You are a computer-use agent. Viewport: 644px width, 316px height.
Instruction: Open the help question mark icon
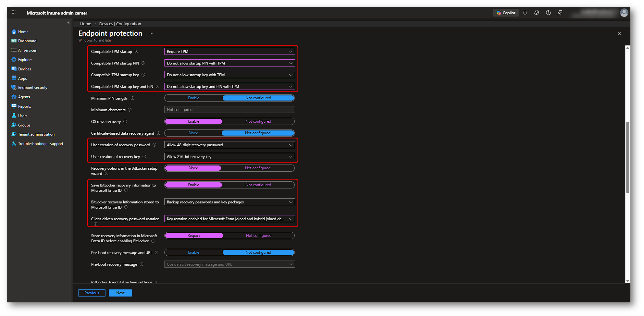[548, 13]
